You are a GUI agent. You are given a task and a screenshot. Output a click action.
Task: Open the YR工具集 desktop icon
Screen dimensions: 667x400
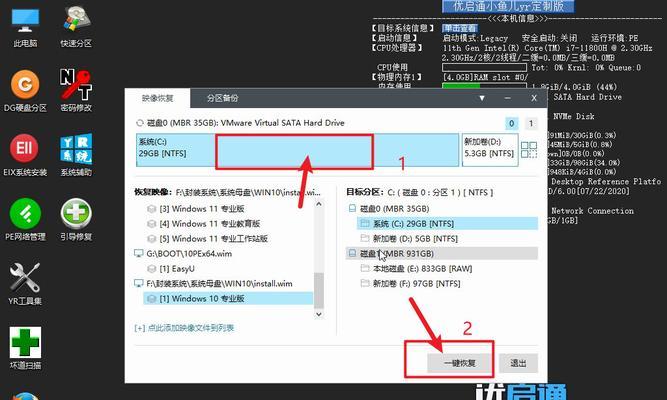point(25,284)
